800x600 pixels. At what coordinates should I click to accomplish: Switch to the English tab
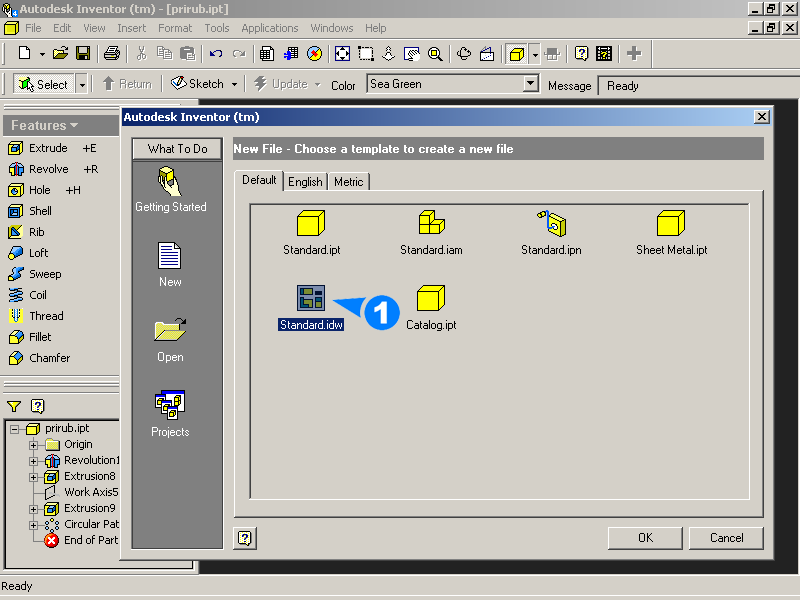click(305, 181)
